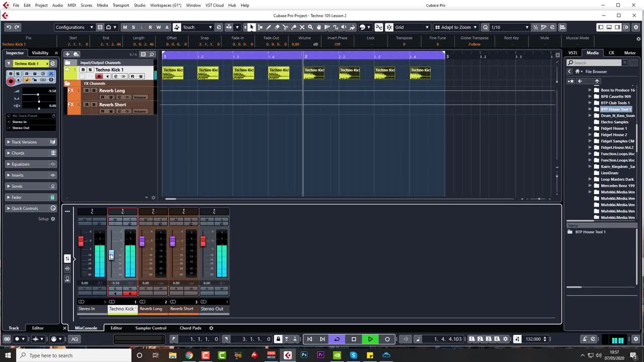Select the Mute X tool

302,27
